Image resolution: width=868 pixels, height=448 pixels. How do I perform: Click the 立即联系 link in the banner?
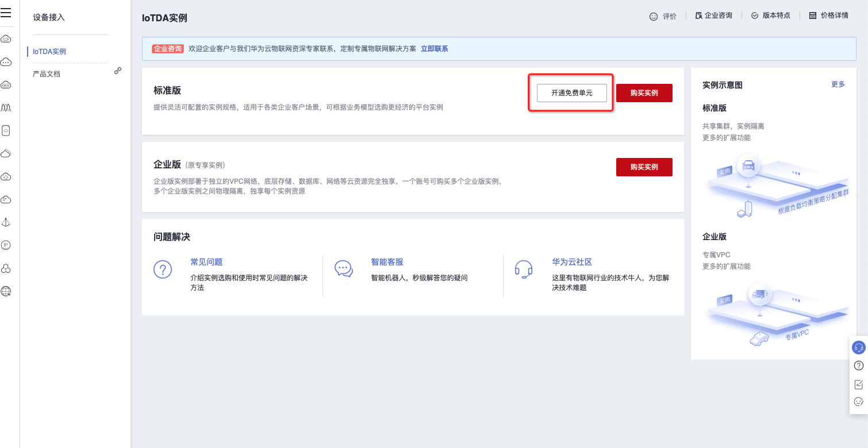point(435,49)
